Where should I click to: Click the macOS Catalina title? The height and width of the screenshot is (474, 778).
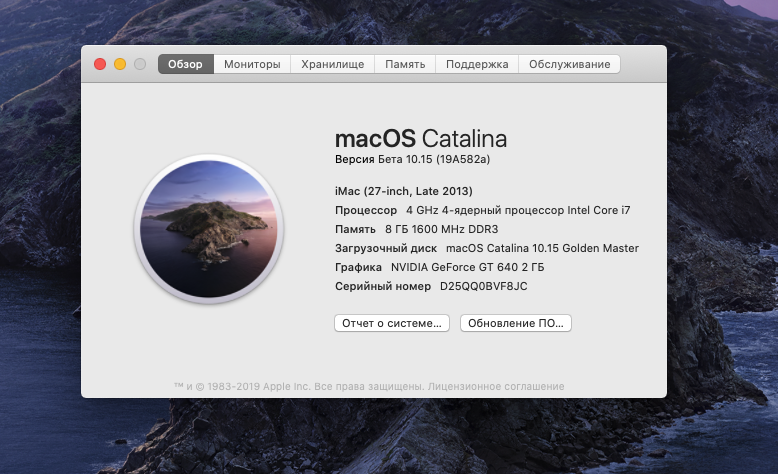click(x=421, y=138)
